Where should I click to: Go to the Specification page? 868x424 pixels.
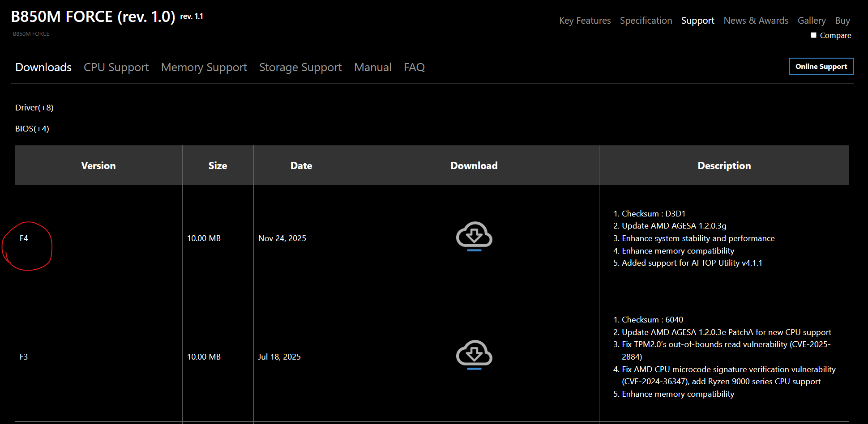tap(646, 21)
